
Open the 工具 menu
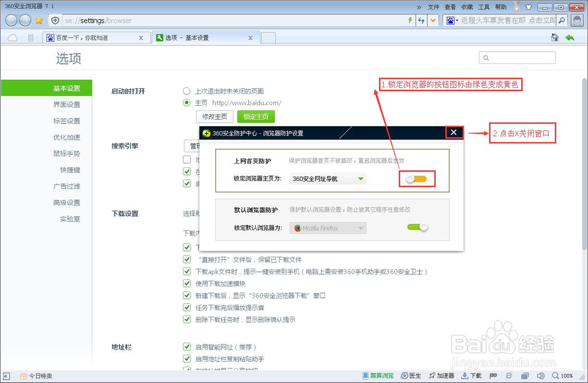[x=484, y=7]
